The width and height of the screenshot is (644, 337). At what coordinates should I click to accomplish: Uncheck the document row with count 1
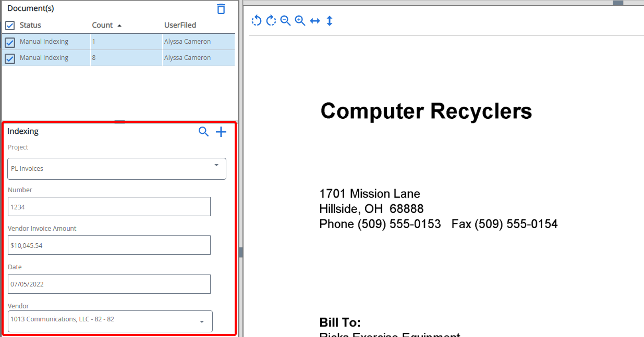(x=10, y=42)
